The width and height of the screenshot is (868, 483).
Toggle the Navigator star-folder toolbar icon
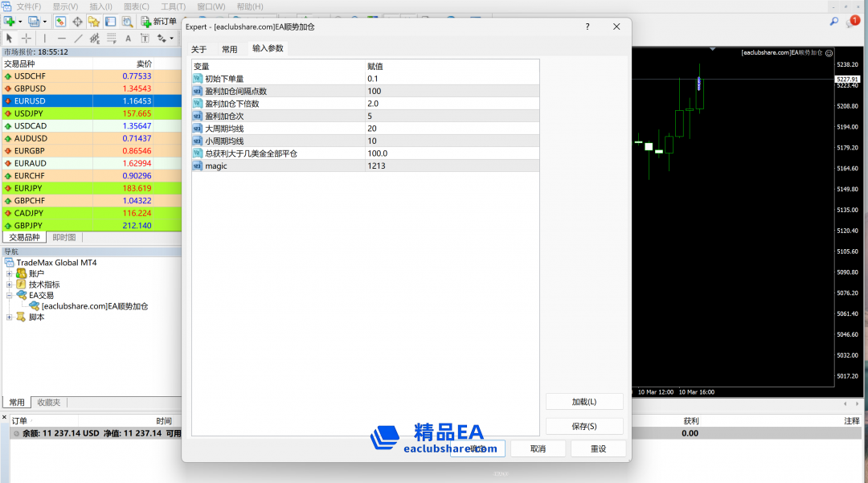(x=94, y=22)
